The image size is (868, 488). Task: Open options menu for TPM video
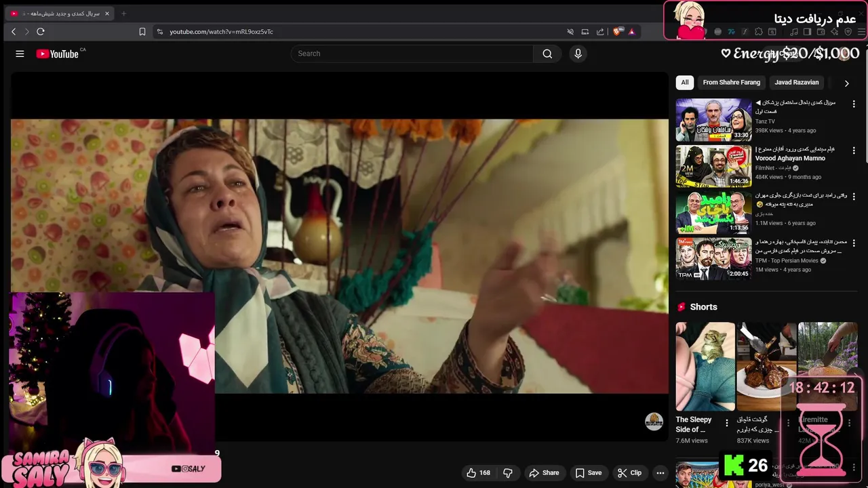pyautogui.click(x=854, y=243)
